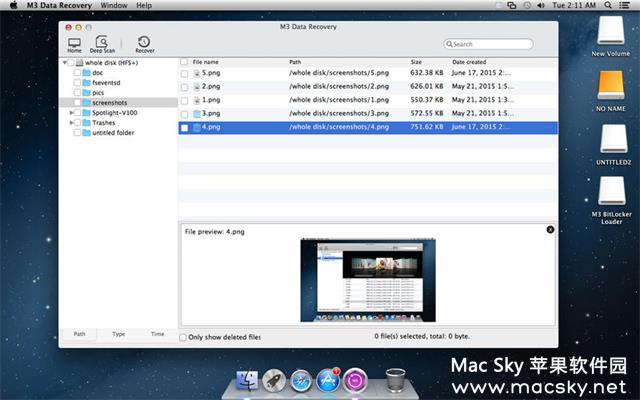
Task: Open the Help menu
Action: point(144,5)
